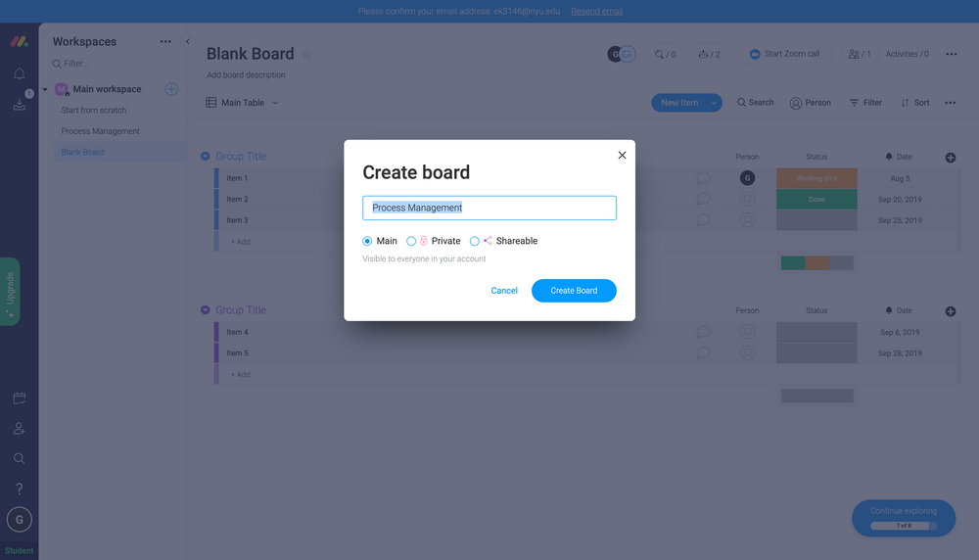The height and width of the screenshot is (560, 979).
Task: Click the Create Board button
Action: pyautogui.click(x=574, y=291)
